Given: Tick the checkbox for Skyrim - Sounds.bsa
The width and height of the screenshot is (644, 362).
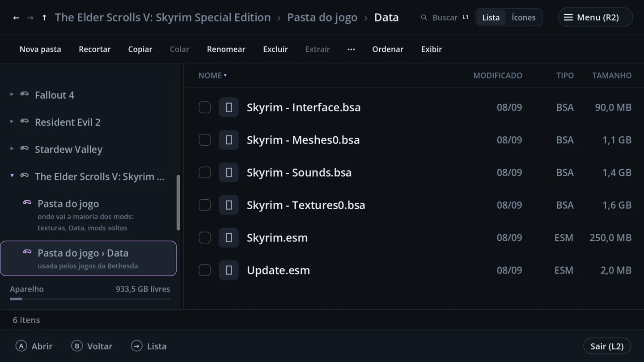Looking at the screenshot, I should click(204, 173).
